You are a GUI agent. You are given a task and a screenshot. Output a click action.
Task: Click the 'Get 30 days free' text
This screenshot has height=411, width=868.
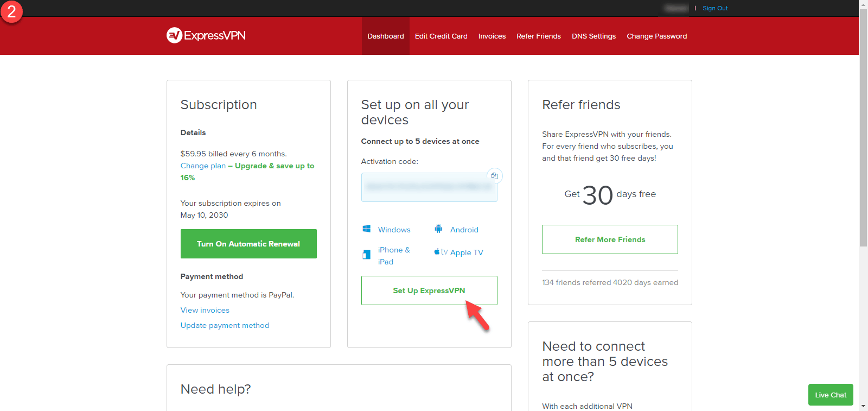pos(610,195)
